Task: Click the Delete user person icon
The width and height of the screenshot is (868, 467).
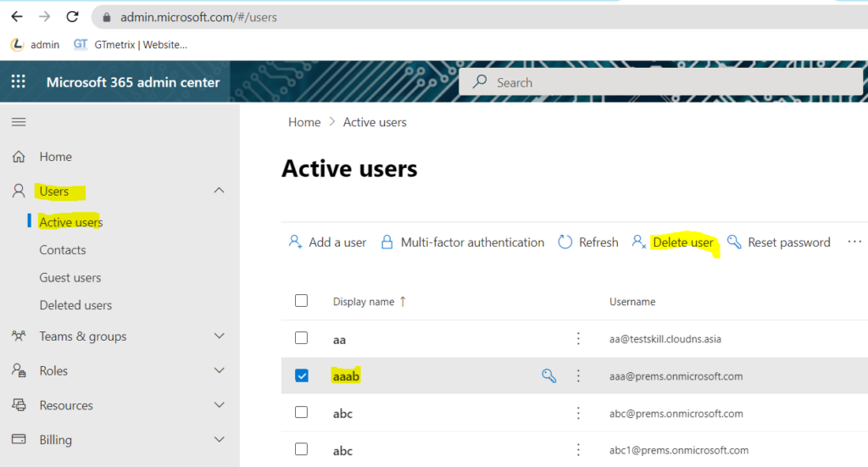Action: pos(639,242)
